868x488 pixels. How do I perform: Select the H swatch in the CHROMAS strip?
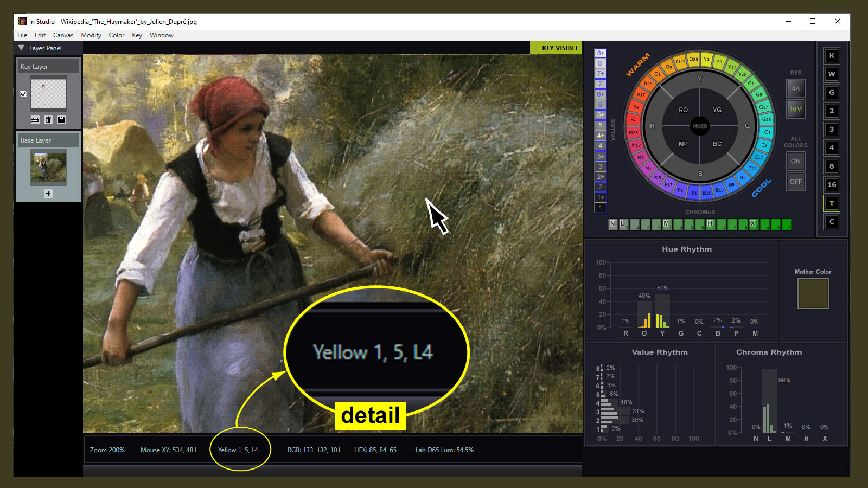pos(710,224)
